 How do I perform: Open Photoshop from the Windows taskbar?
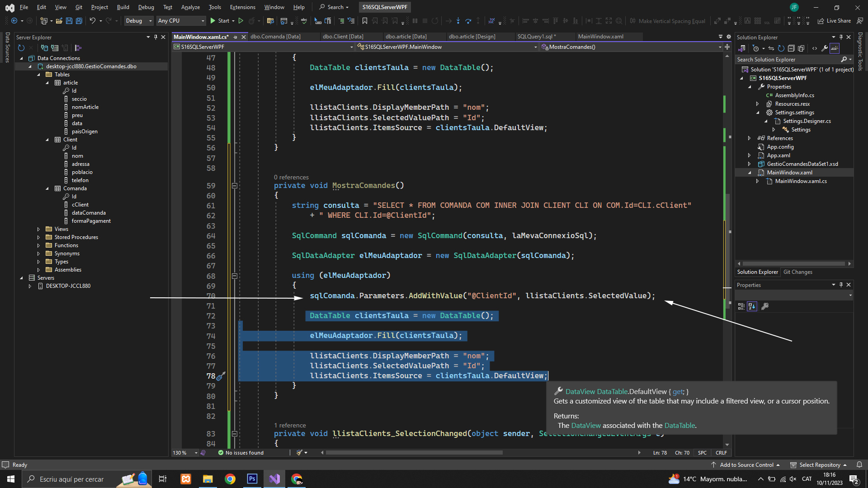click(x=252, y=479)
